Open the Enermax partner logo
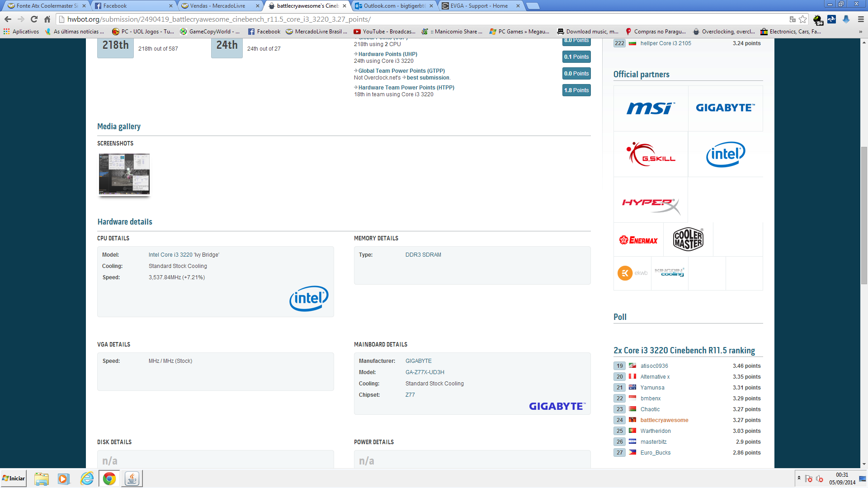 pyautogui.click(x=638, y=240)
